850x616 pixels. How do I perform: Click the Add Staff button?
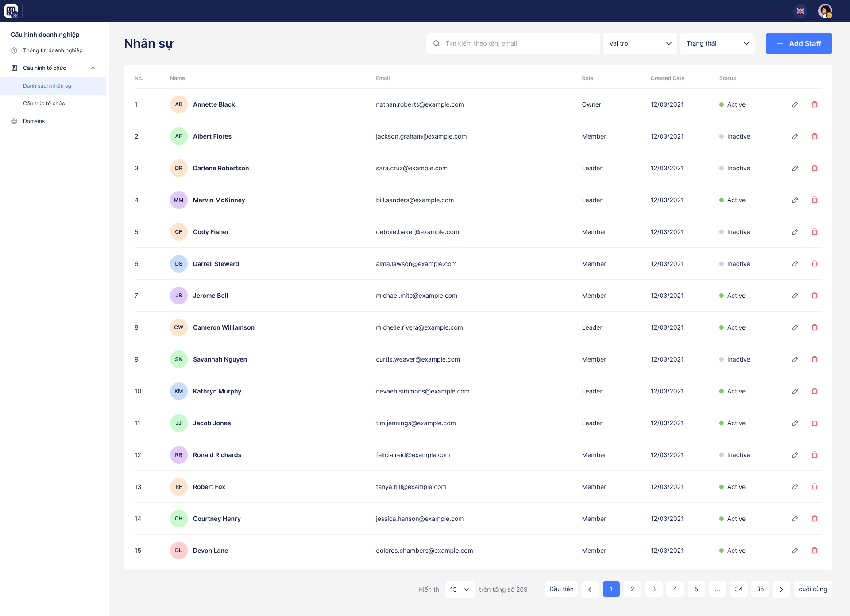coord(799,43)
